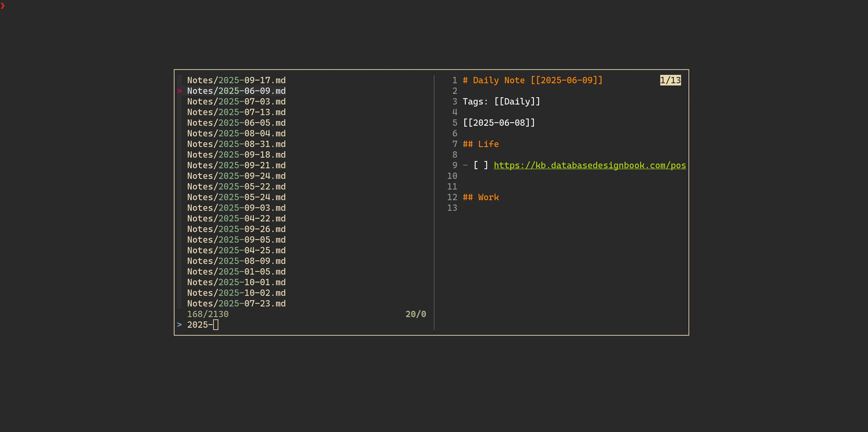Select Notes/2025-09-17.md in the list
The width and height of the screenshot is (868, 432).
(236, 80)
